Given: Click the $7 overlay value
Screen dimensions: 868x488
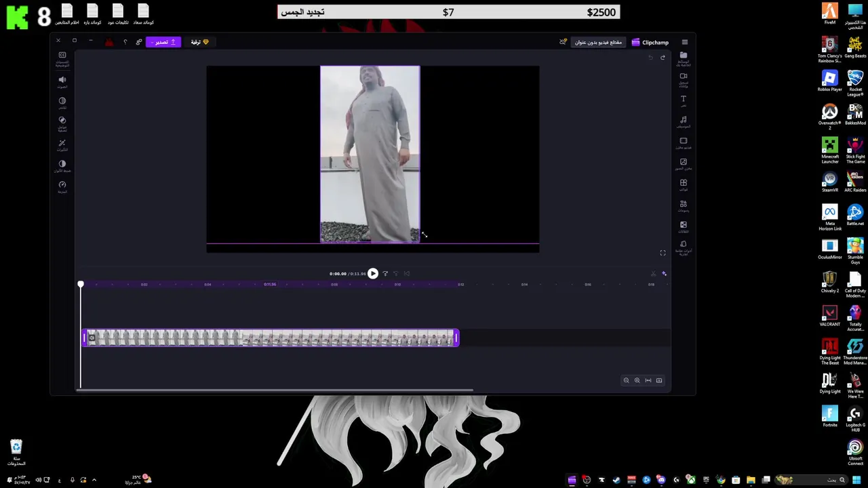Looking at the screenshot, I should point(448,12).
